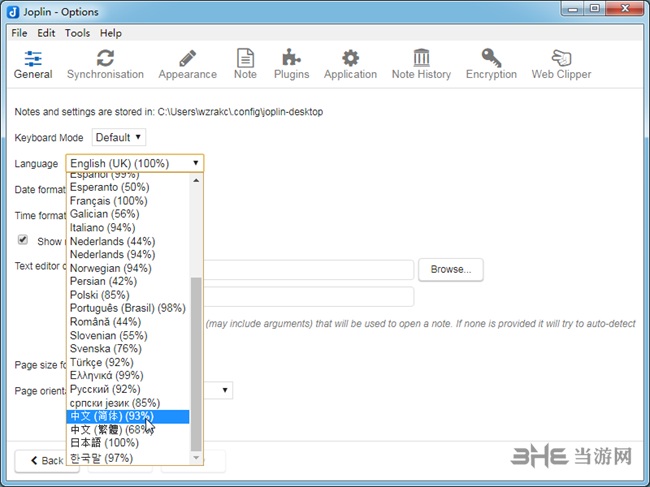650x487 pixels.
Task: Collapse the Language English (UK) combo box
Action: [x=135, y=163]
